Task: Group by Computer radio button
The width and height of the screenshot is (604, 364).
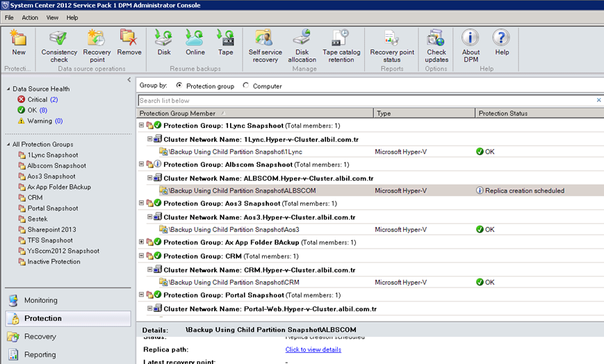Action: [246, 85]
